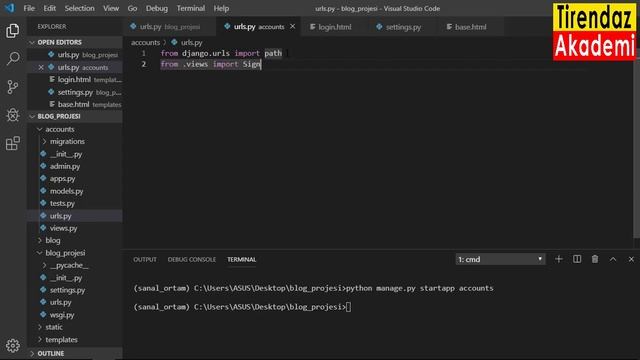Open the Explorer view in activity bar
This screenshot has height=360, width=640.
pyautogui.click(x=13, y=31)
